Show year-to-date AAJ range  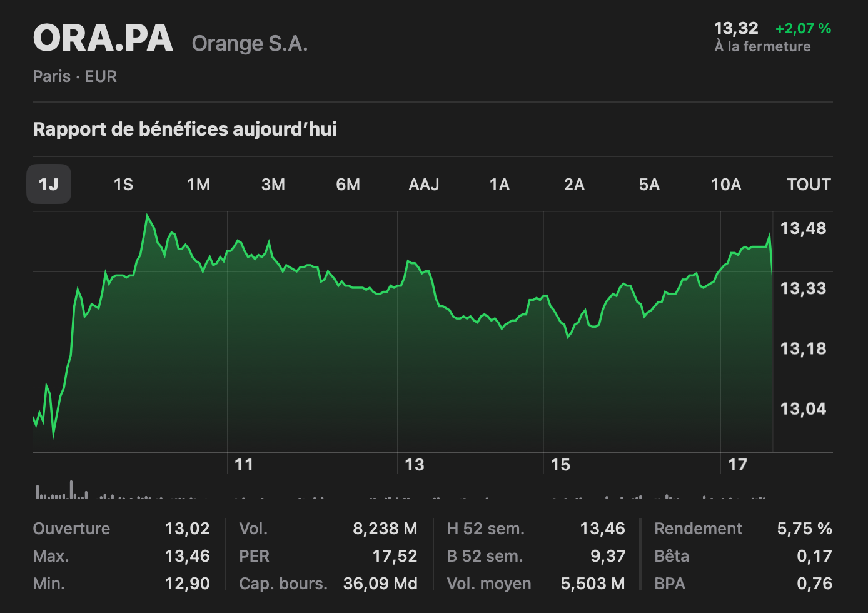pos(424,185)
